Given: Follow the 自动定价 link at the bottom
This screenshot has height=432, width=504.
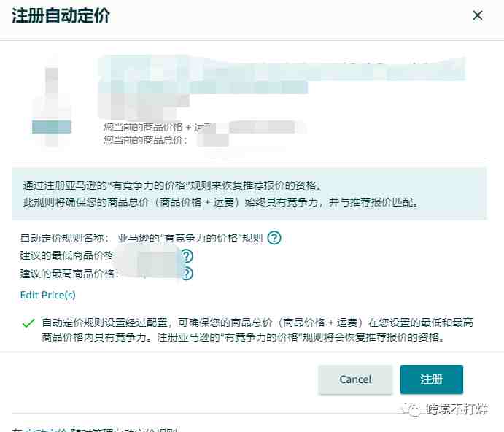Looking at the screenshot, I should [x=46, y=430].
